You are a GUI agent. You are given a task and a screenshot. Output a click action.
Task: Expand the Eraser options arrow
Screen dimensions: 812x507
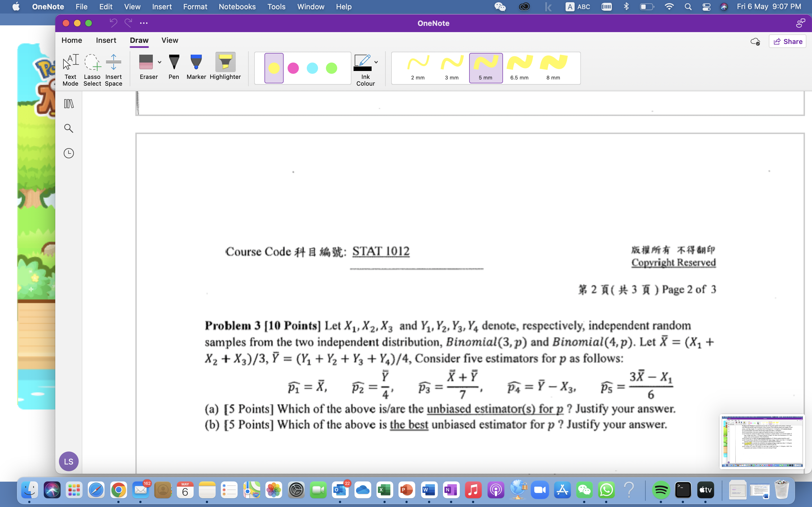pyautogui.click(x=159, y=62)
